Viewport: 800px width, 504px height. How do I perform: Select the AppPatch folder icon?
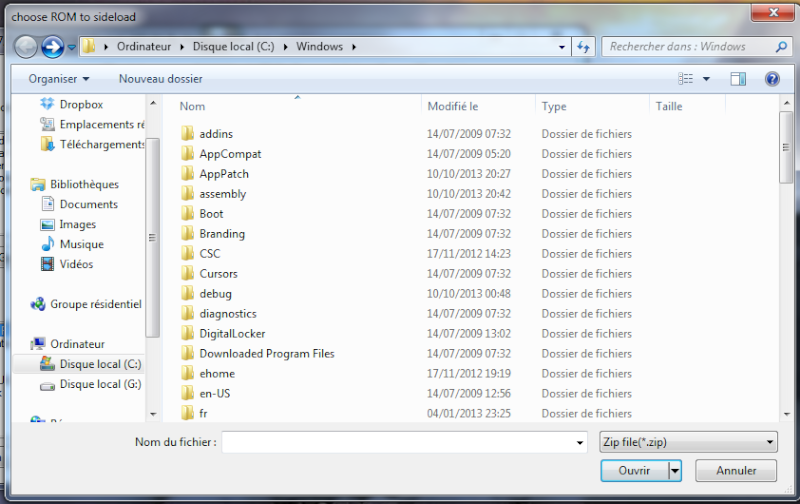pyautogui.click(x=187, y=173)
